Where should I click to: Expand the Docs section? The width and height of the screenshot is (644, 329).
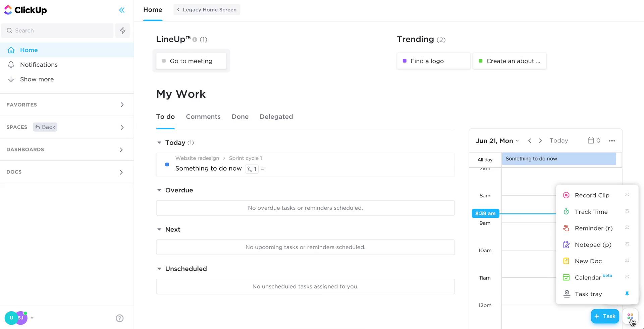pyautogui.click(x=121, y=172)
